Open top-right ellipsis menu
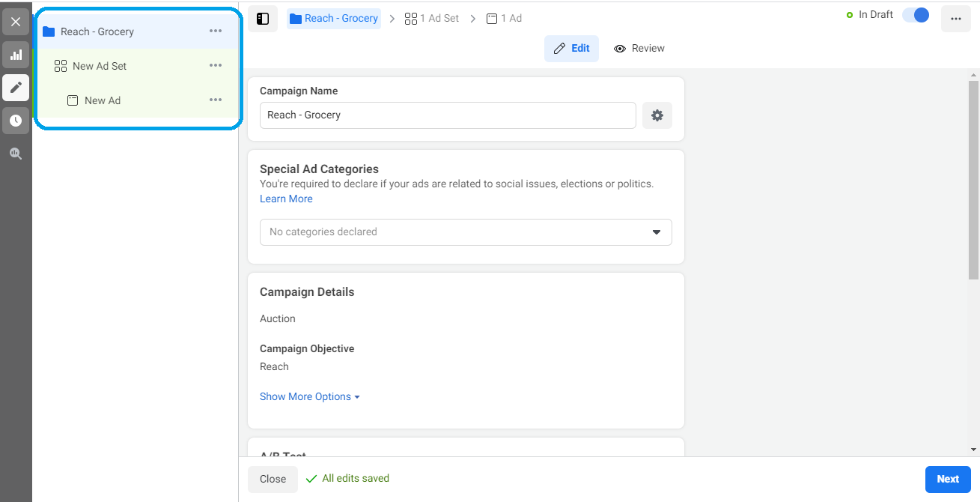 pyautogui.click(x=955, y=19)
